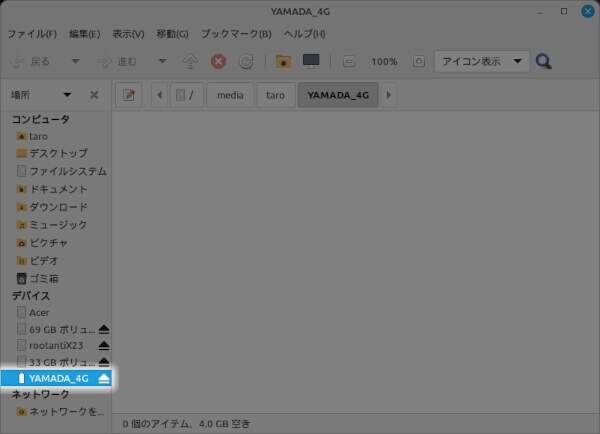The height and width of the screenshot is (434, 600).
Task: Click the red stop loading icon
Action: (218, 61)
